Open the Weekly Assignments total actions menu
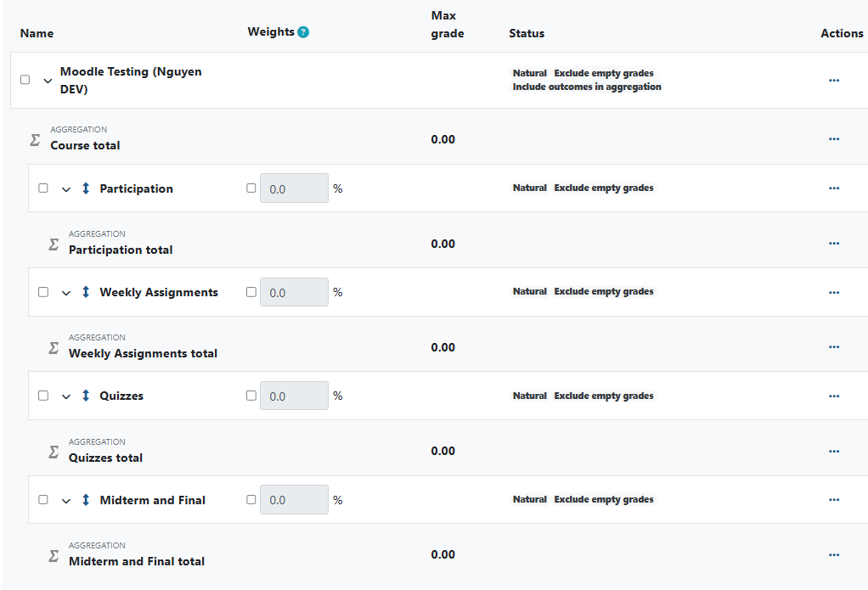This screenshot has width=868, height=590. [833, 346]
